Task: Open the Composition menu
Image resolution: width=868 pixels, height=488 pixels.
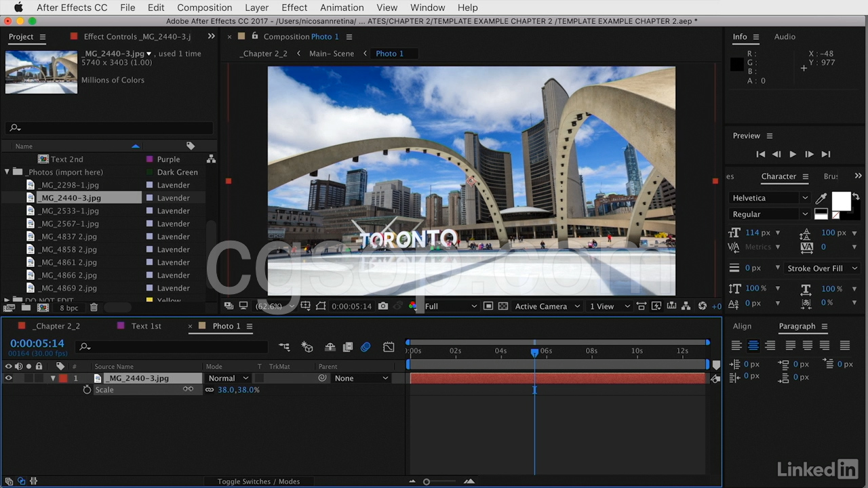Action: [x=204, y=7]
